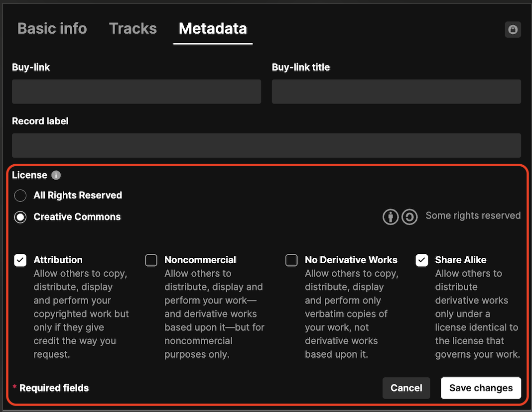Click the Share Alike circular arrow icon
The height and width of the screenshot is (412, 532).
409,217
